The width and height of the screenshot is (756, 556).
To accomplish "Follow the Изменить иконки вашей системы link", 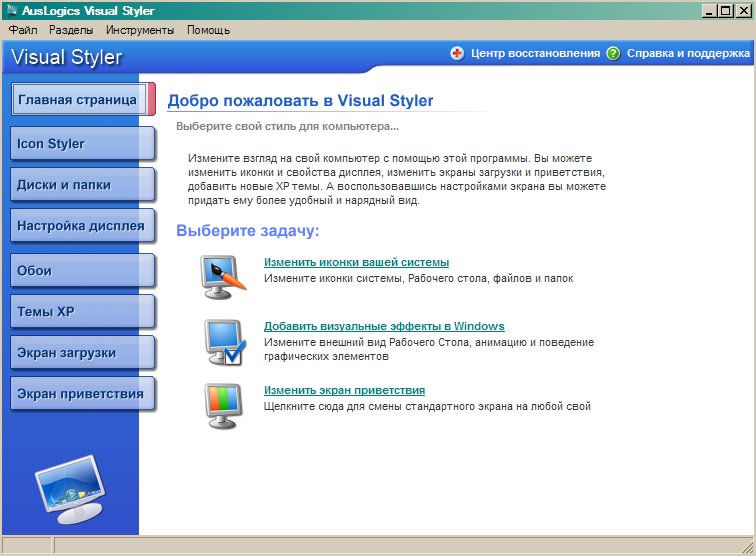I will [356, 262].
